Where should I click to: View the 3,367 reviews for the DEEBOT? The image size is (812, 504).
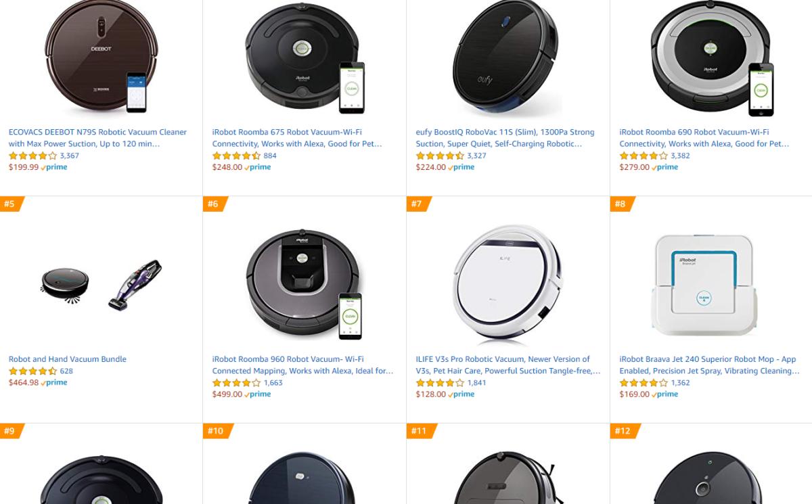[x=70, y=156]
